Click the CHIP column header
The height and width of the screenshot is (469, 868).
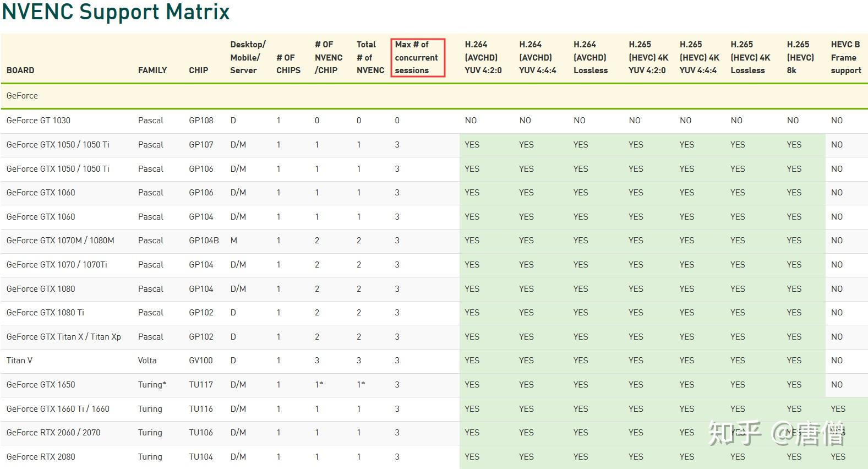(199, 70)
